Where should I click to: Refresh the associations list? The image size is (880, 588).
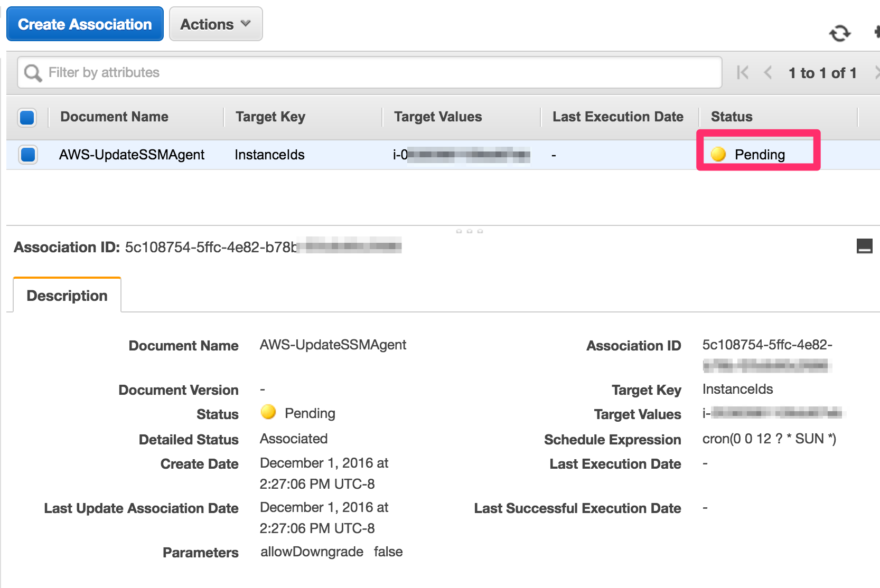[x=839, y=34]
